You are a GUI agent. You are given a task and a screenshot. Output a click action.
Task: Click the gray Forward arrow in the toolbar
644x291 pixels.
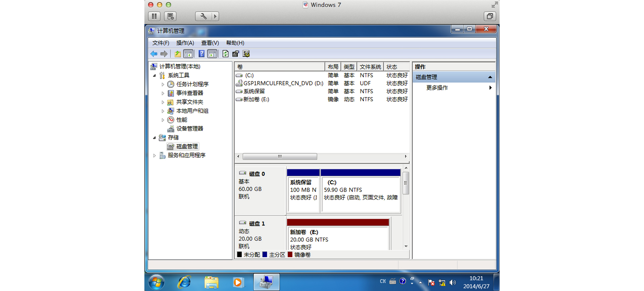tap(164, 54)
